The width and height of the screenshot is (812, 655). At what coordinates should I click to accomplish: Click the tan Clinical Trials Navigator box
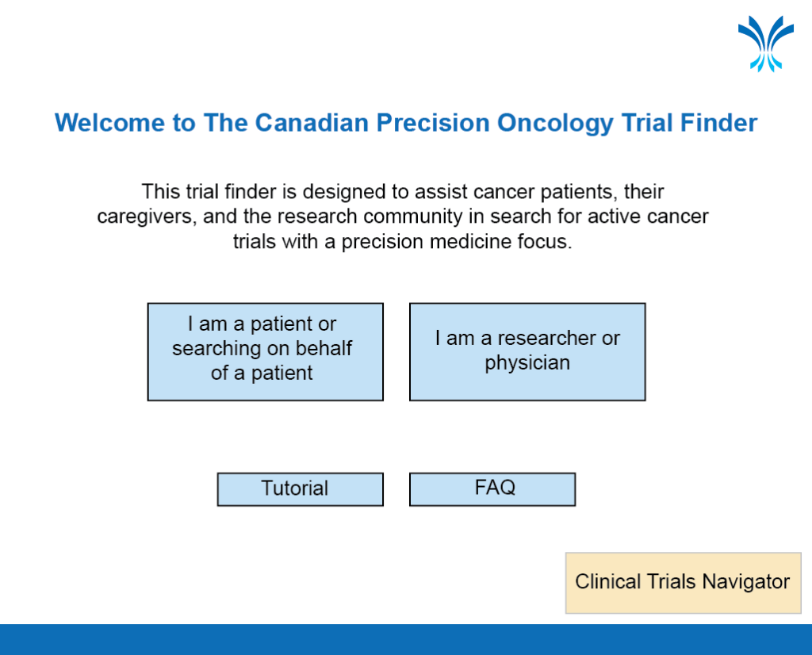[683, 583]
